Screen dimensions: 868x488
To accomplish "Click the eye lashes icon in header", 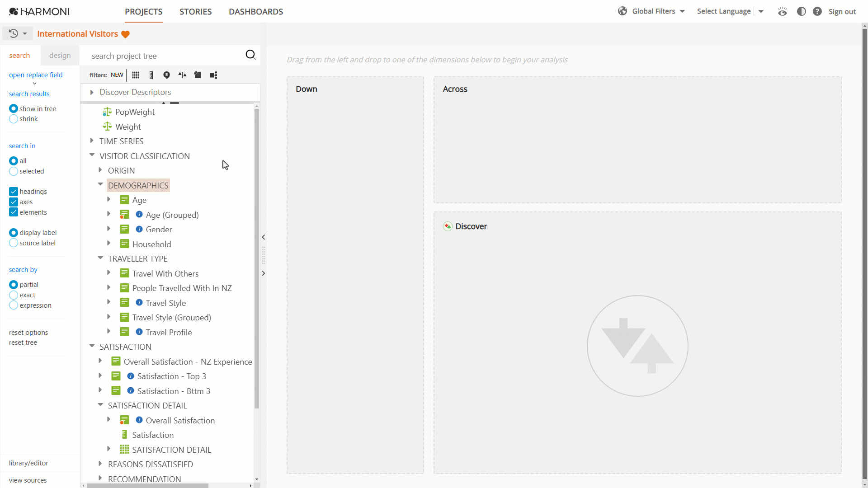I will tap(783, 11).
